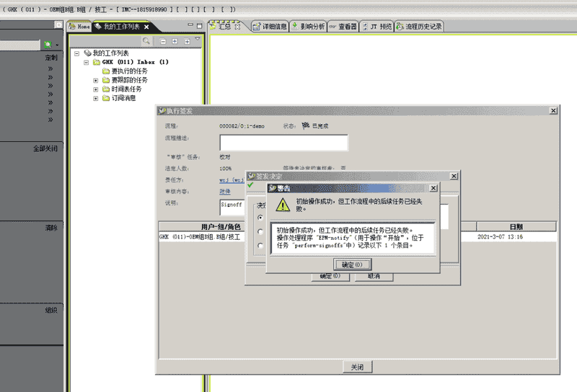This screenshot has width=577, height=392.
Task: Switch to the 汇总 tab
Action: [x=224, y=27]
